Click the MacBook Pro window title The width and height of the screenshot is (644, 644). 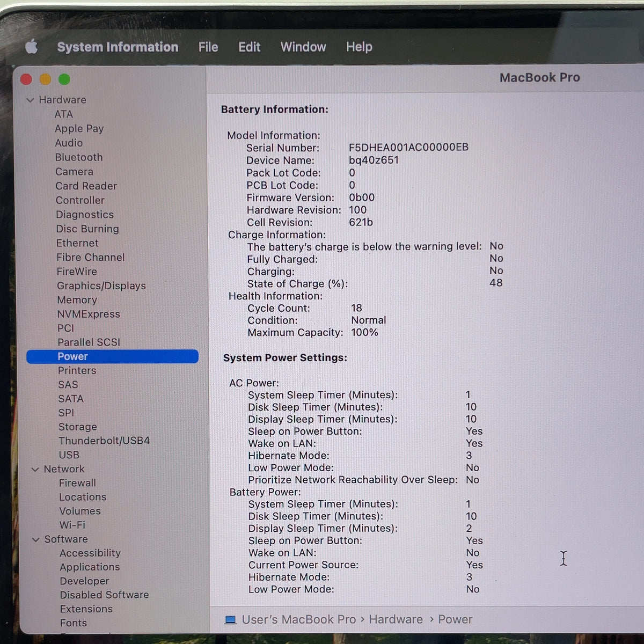tap(540, 77)
